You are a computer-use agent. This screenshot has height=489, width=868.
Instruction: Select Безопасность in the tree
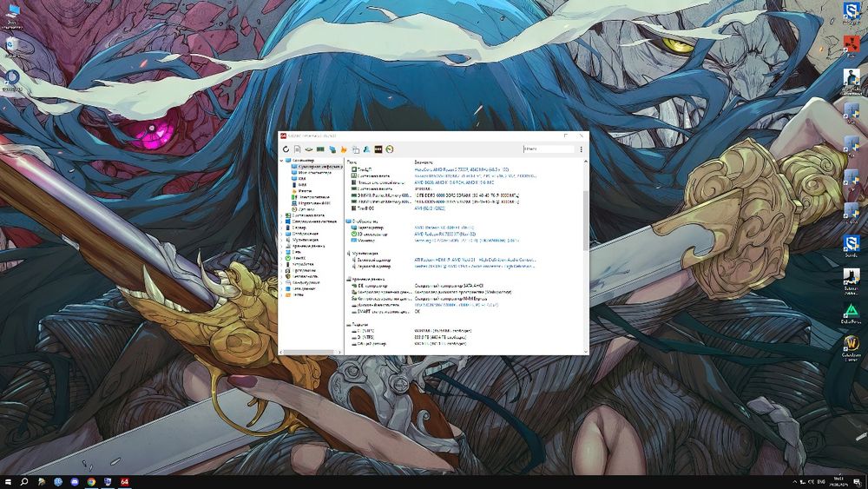[x=305, y=276]
